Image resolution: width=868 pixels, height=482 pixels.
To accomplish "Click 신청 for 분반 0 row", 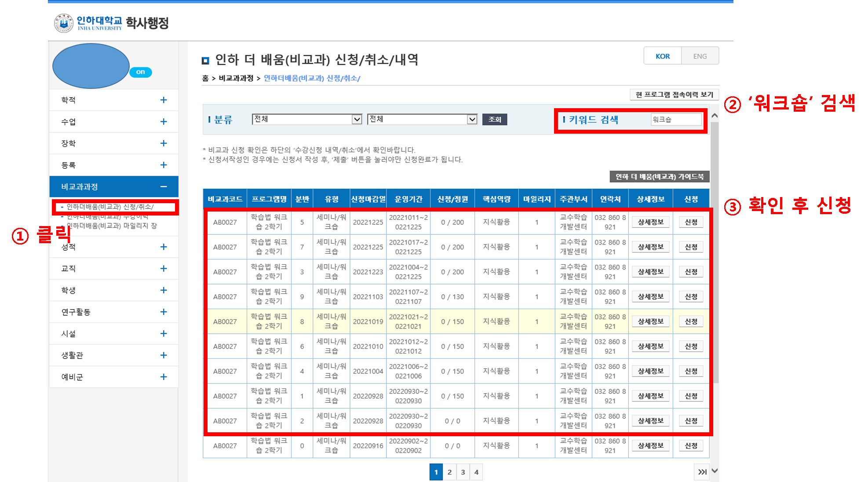I will pos(691,446).
